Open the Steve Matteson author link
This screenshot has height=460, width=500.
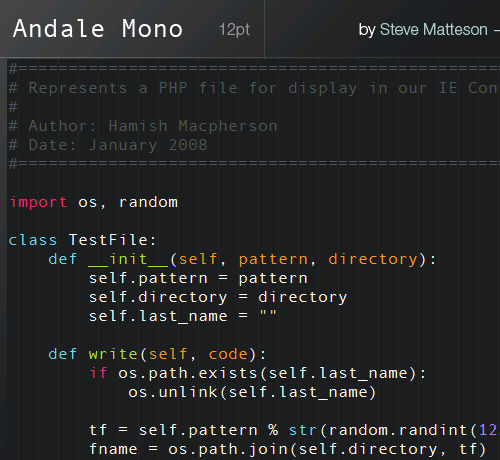[434, 30]
